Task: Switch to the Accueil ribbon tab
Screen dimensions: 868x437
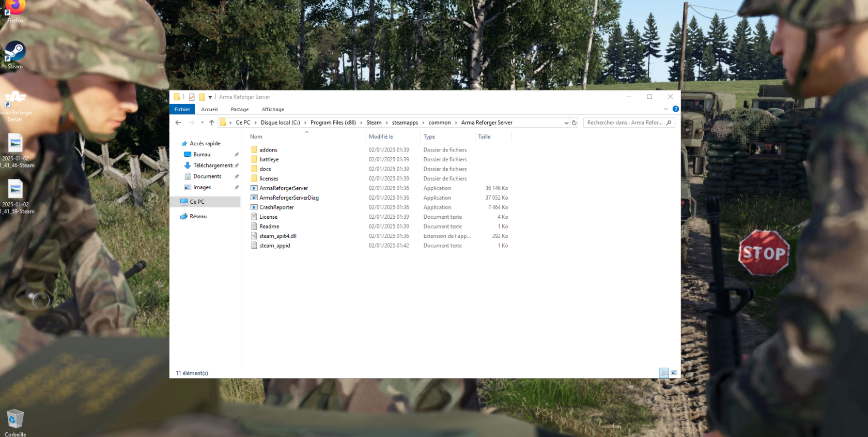Action: [x=209, y=109]
